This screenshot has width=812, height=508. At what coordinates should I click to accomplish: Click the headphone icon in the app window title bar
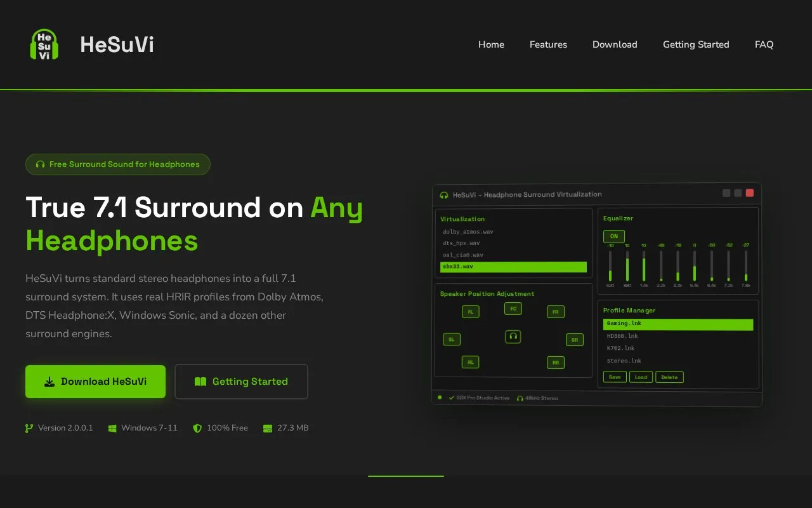click(444, 195)
